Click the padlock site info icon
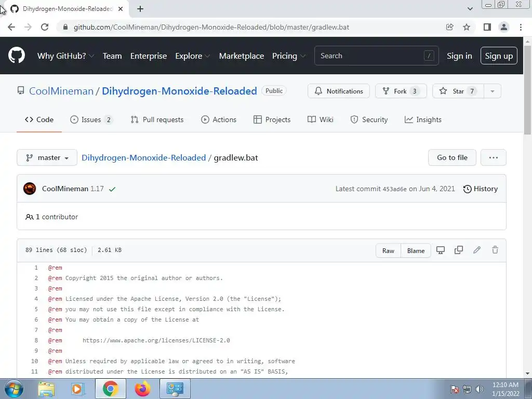 65,27
